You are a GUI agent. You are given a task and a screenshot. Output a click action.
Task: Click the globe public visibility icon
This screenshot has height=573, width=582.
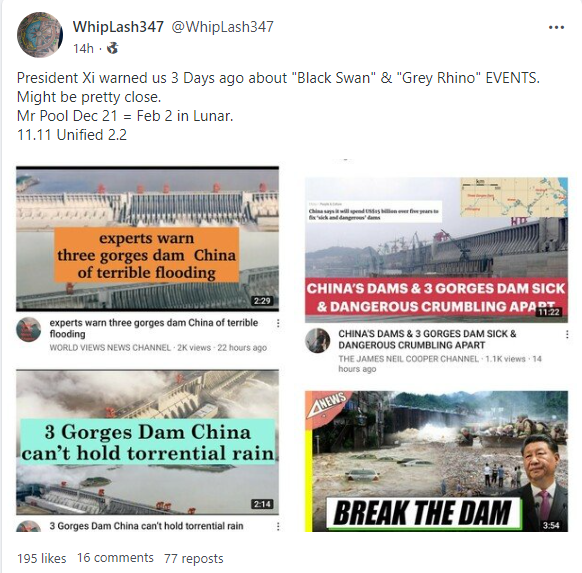coord(112,48)
